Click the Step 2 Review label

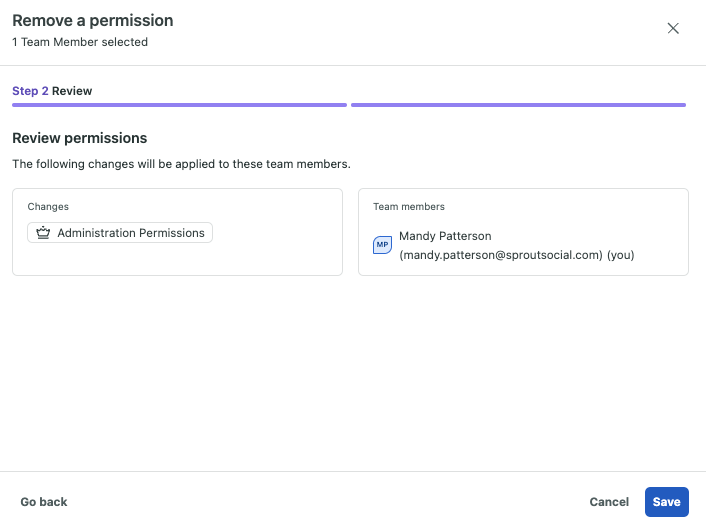point(52,91)
